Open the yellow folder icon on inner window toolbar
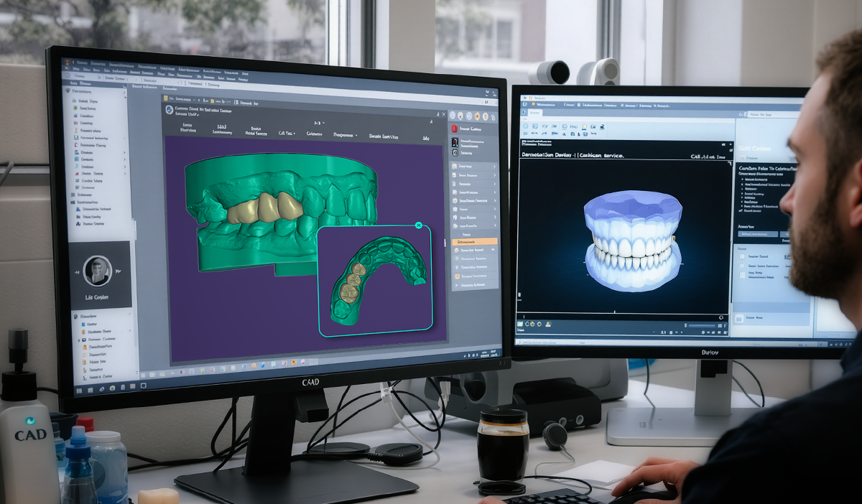Screen dimensions: 862x504 coord(165,98)
